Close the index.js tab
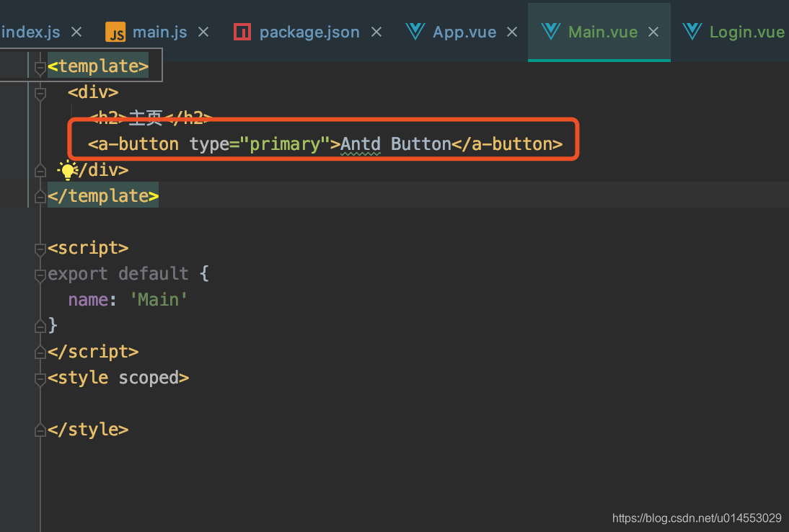 pos(76,32)
